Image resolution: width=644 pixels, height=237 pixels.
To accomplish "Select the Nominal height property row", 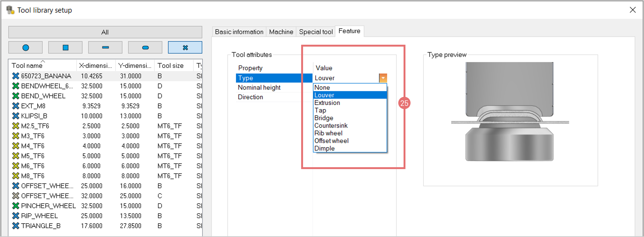I will coord(259,88).
